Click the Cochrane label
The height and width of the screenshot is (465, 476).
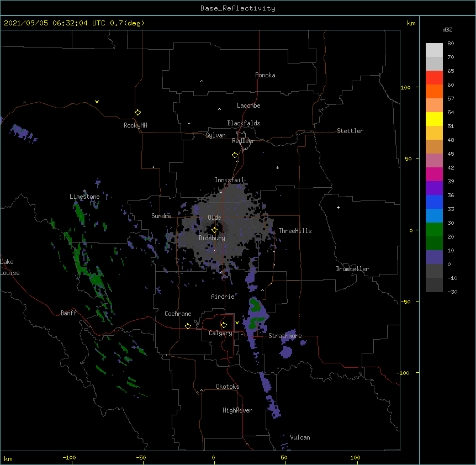pos(178,314)
